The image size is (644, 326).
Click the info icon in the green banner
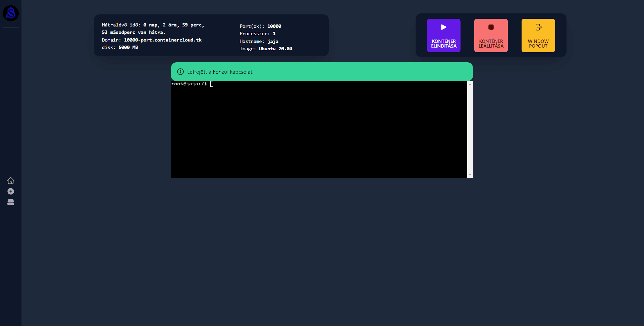coord(180,72)
